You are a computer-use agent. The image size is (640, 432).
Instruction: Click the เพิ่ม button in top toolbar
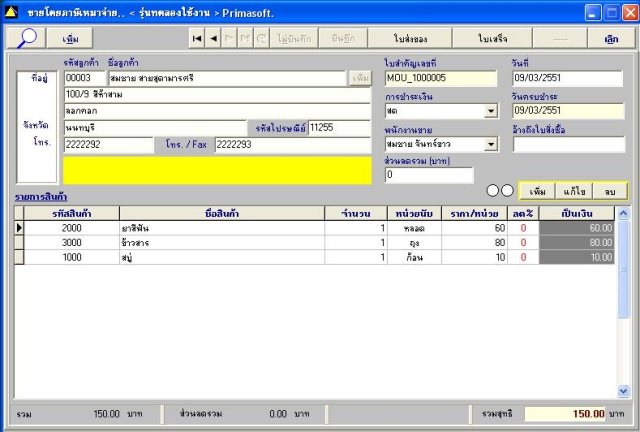tap(71, 38)
